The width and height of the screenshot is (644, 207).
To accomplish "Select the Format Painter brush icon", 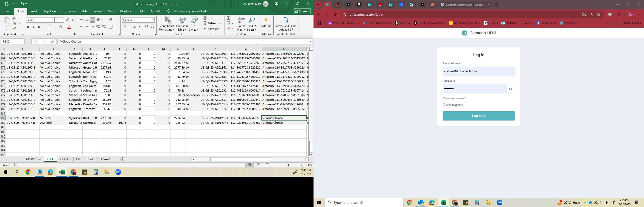I will [14, 28].
